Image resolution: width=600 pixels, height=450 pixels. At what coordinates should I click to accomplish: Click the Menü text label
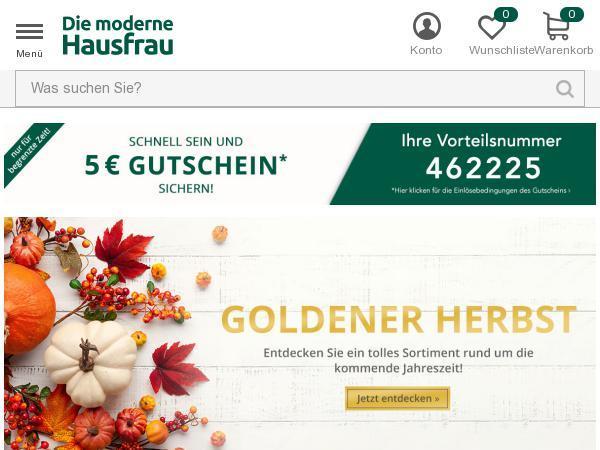(x=29, y=54)
